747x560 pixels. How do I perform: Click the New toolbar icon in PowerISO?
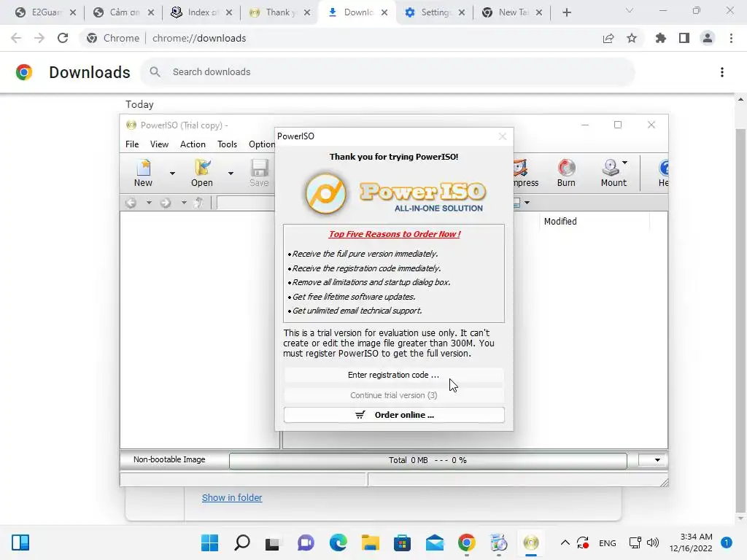pos(144,173)
